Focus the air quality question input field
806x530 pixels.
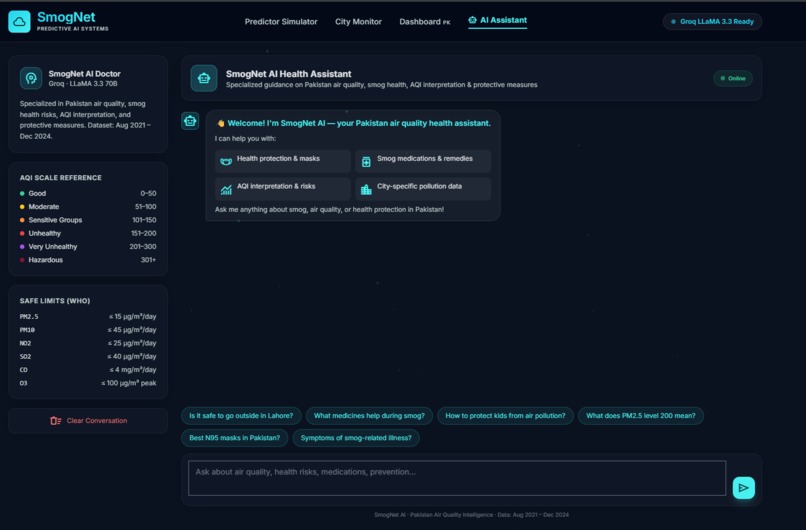457,478
